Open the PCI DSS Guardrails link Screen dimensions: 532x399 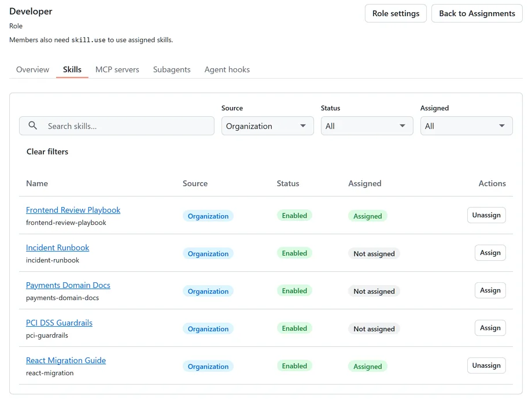pyautogui.click(x=59, y=323)
